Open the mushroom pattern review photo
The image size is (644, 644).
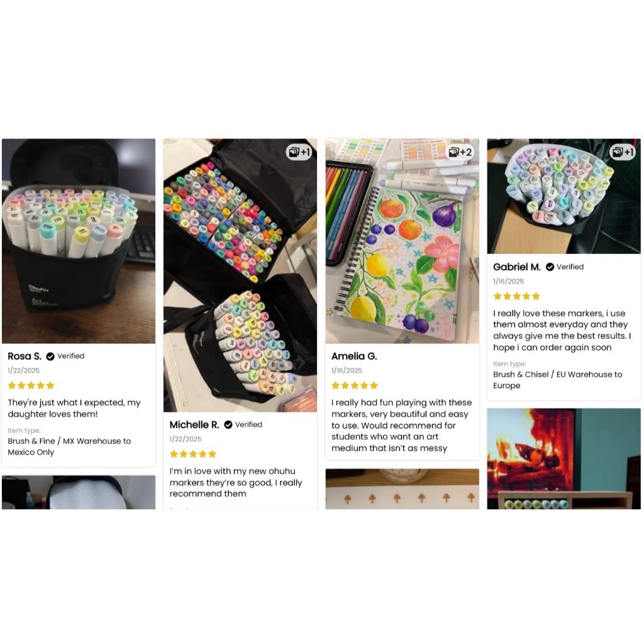tap(402, 489)
